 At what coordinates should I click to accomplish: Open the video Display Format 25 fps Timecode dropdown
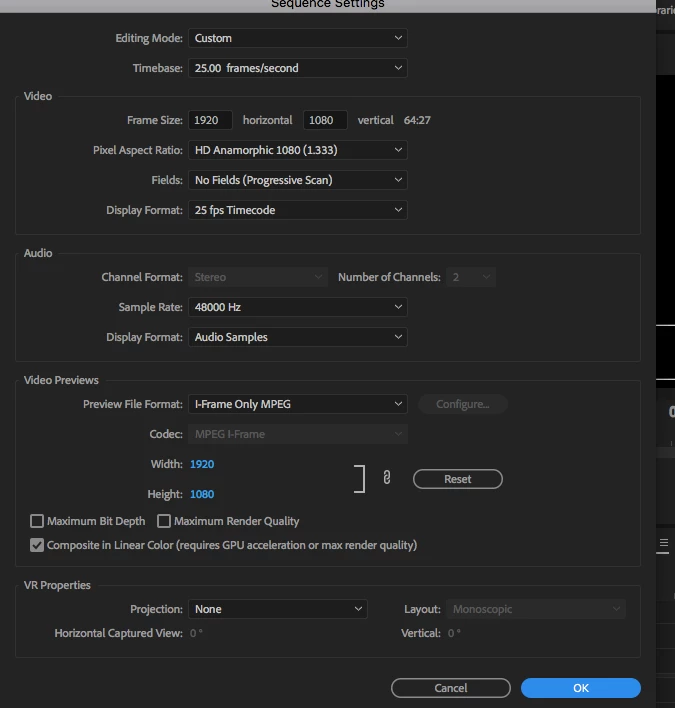(x=298, y=210)
